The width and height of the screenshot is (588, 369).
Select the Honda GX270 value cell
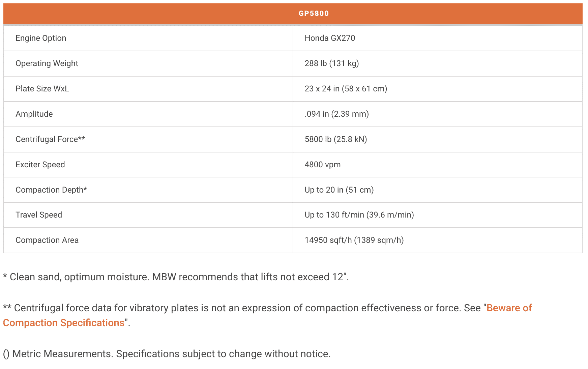point(330,38)
